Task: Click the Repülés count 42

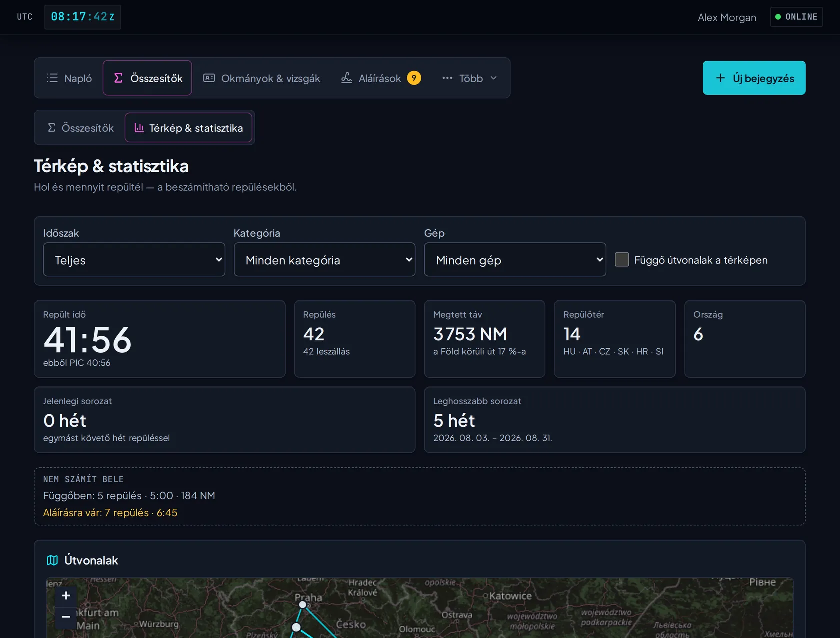Action: (314, 334)
